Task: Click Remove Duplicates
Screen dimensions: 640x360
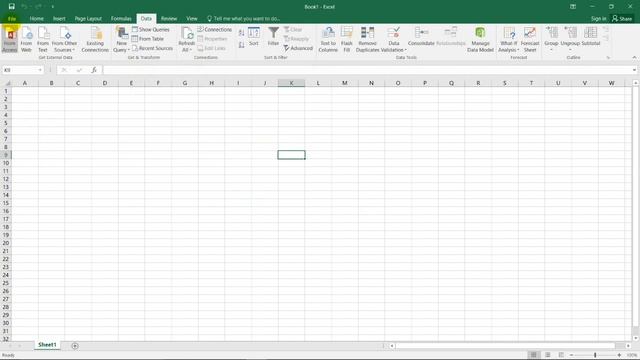Action: [367, 39]
